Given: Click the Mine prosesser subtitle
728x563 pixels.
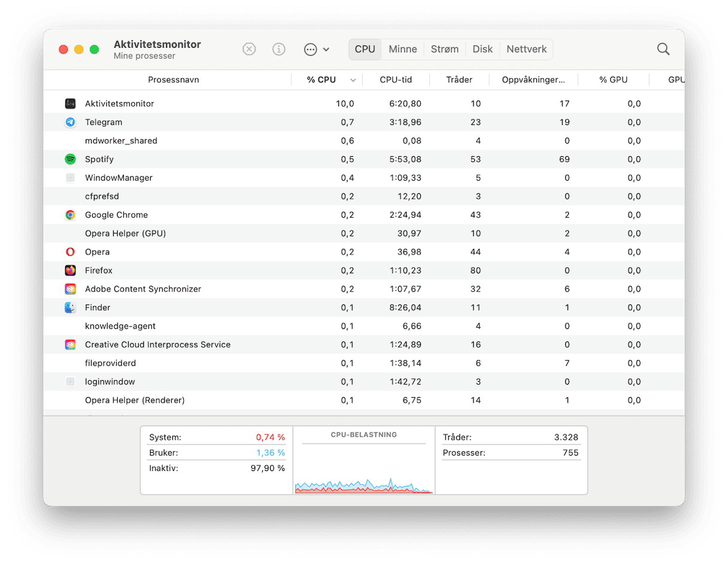Looking at the screenshot, I should pos(144,56).
